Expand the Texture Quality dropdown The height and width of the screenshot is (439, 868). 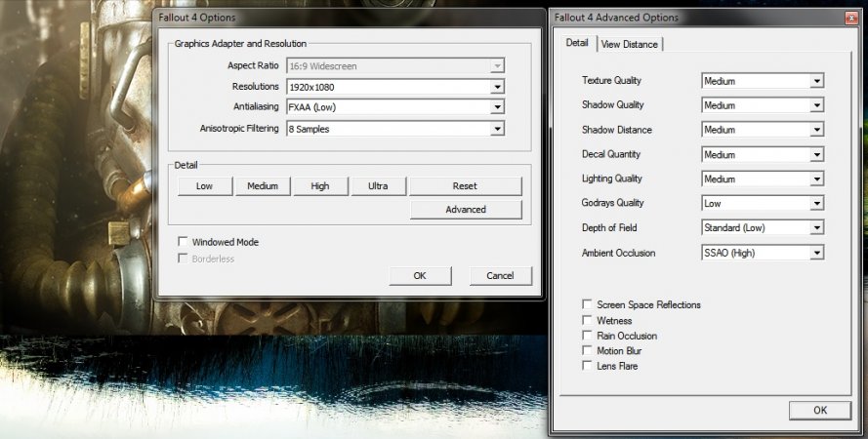763,81
